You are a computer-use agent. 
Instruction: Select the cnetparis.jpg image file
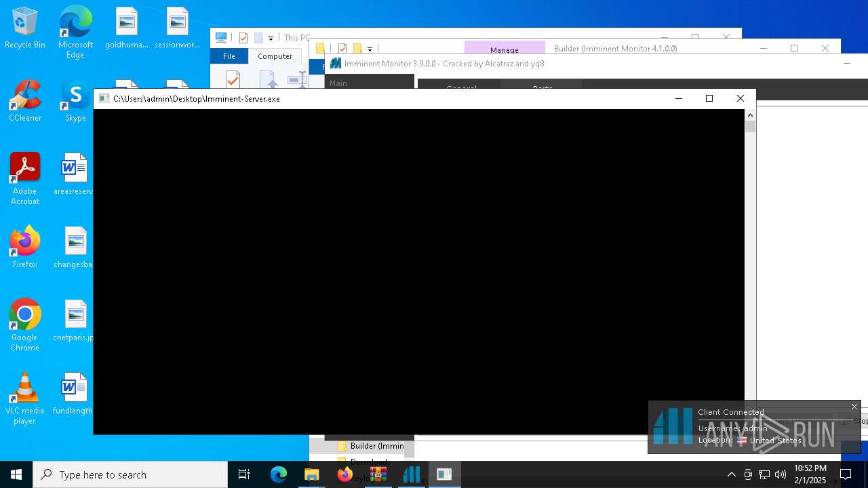(73, 321)
